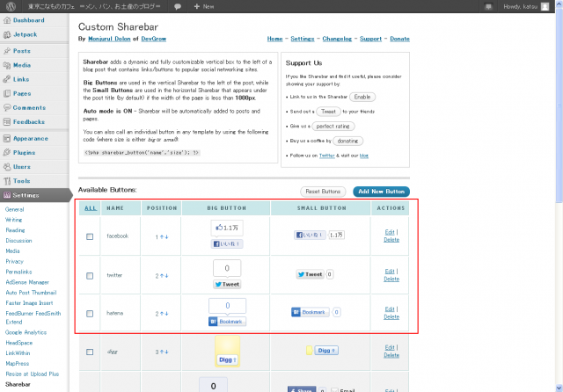Image resolution: width=563 pixels, height=392 pixels.
Task: Click twitter big Tweet button preview
Action: [x=227, y=284]
